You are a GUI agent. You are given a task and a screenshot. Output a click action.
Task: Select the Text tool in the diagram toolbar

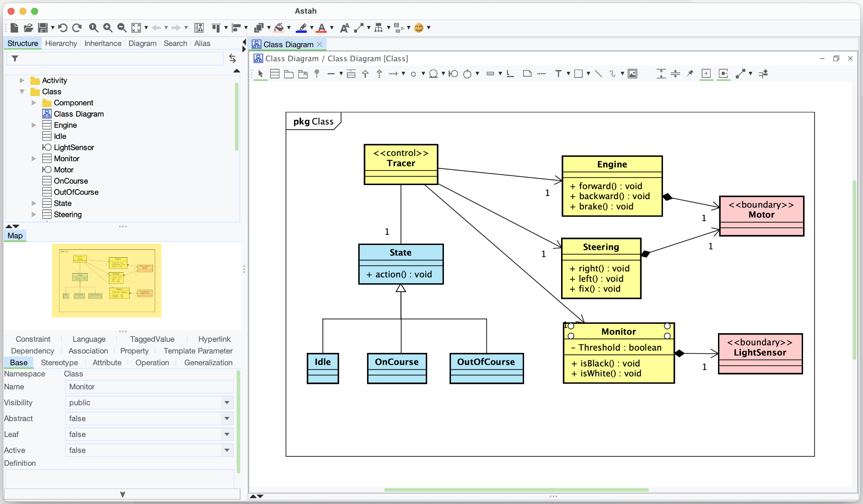(558, 74)
